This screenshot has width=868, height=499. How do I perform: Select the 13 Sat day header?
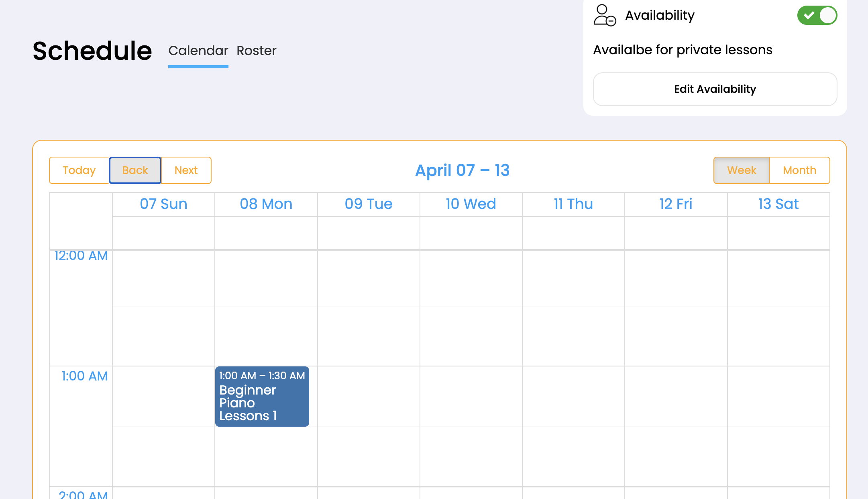[x=778, y=204]
